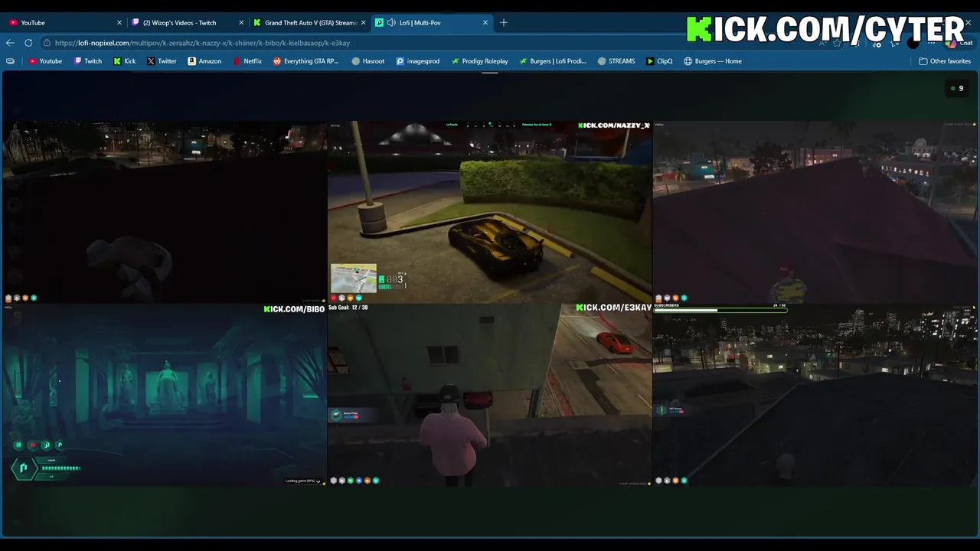Select the top-right red rooftop stream tile
Screen dimensions: 980x551
[815, 212]
